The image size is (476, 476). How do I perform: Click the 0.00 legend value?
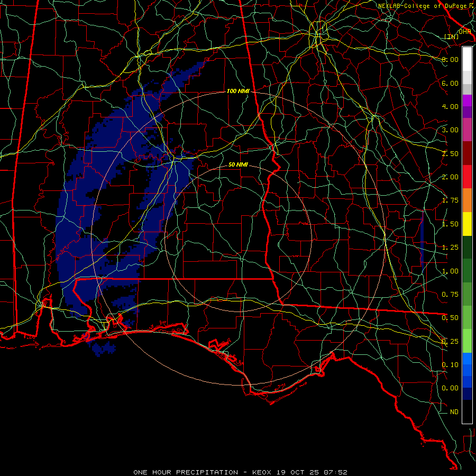450,388
